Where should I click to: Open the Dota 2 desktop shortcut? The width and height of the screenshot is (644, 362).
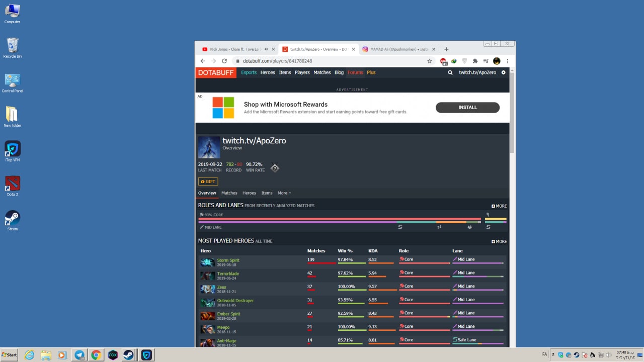coord(12,186)
